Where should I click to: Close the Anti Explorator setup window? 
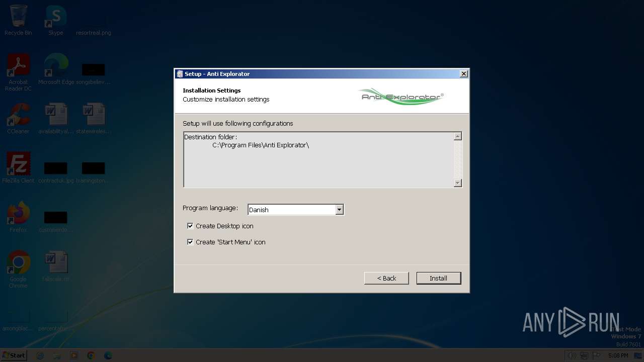[x=464, y=74]
